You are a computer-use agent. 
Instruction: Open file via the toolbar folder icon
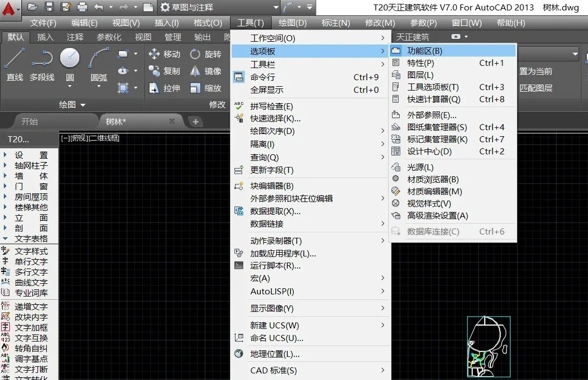[x=33, y=7]
